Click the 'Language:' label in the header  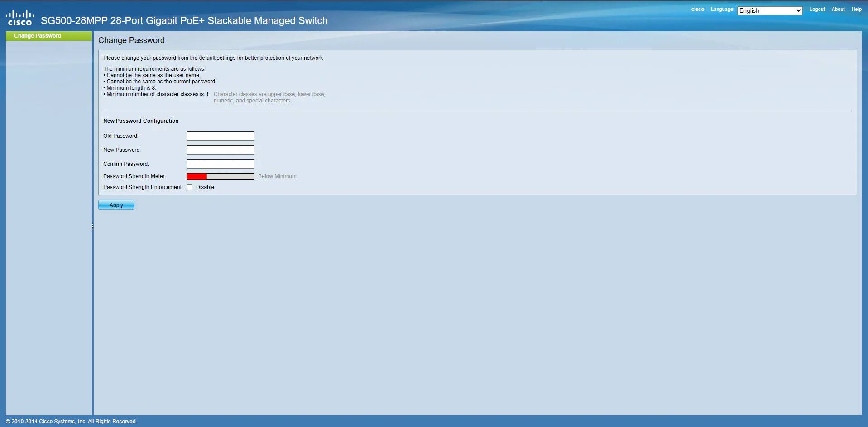pos(722,9)
